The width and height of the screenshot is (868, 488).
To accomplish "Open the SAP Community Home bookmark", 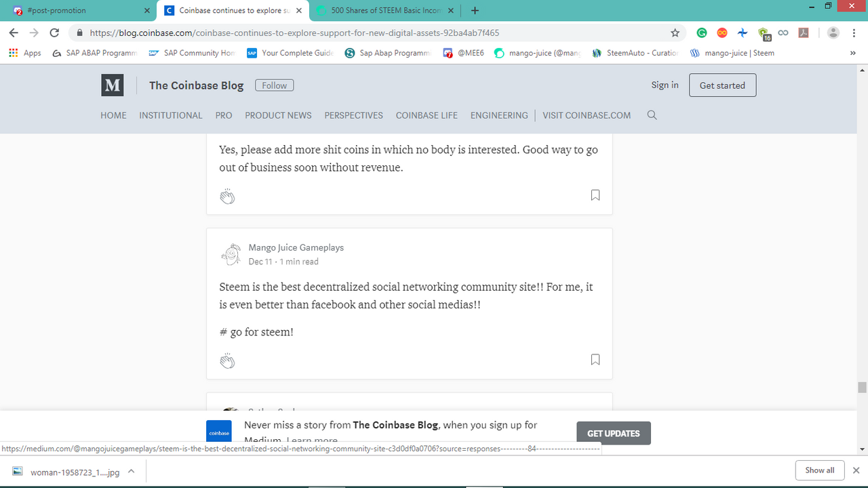I will point(192,53).
